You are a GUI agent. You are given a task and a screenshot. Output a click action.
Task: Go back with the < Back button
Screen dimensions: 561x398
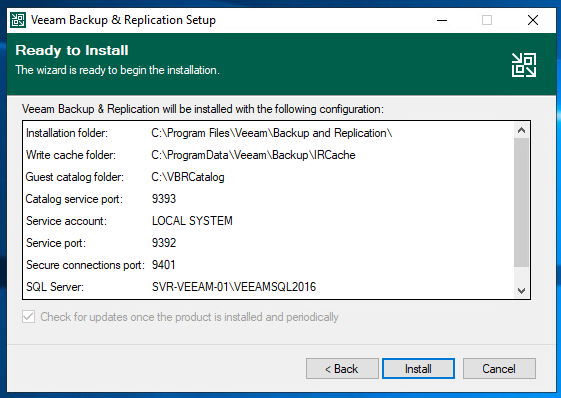coord(342,368)
